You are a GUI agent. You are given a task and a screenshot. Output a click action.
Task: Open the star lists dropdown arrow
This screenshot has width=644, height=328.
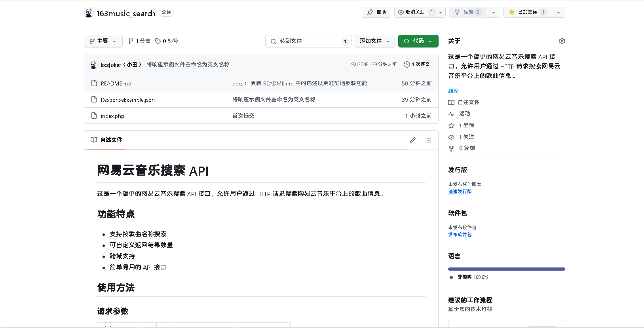pyautogui.click(x=559, y=12)
